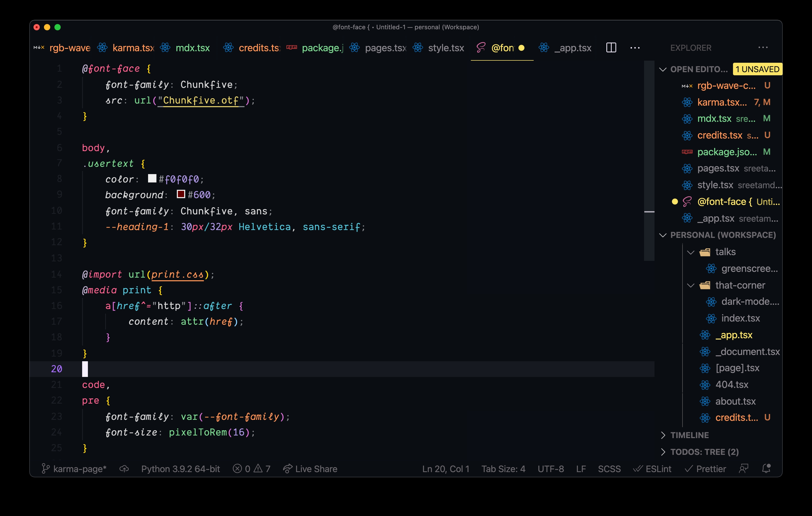The image size is (812, 516).
Task: Click the #f0f0f0 color swatch
Action: click(x=152, y=178)
